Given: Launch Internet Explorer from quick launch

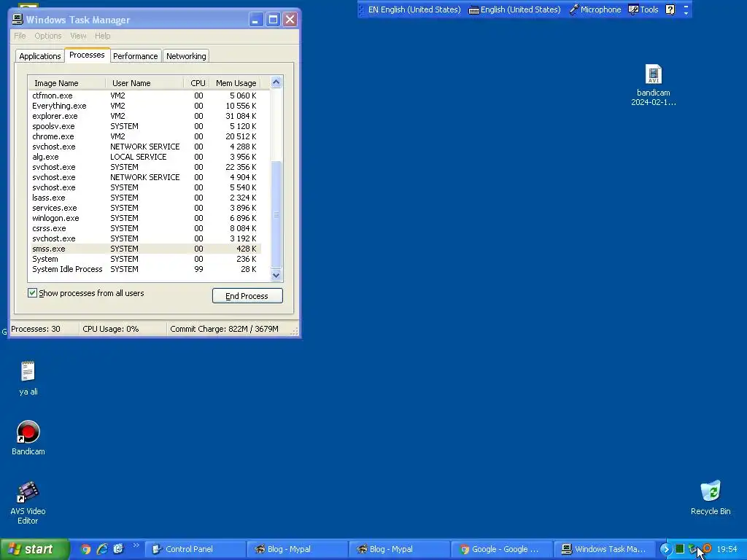Looking at the screenshot, I should click(x=102, y=549).
